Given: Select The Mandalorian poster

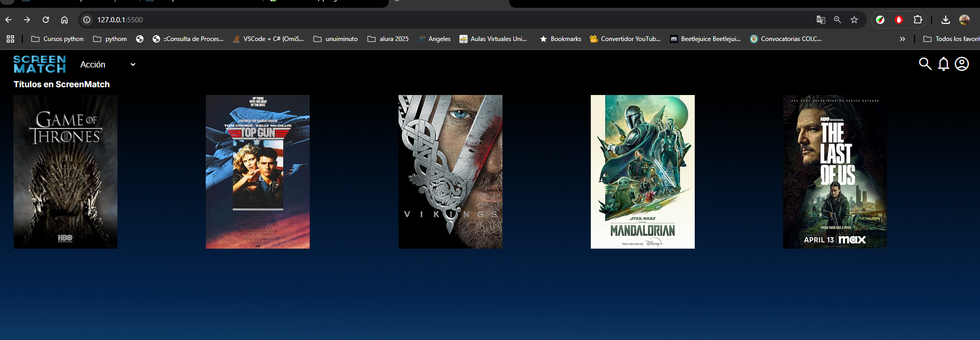Looking at the screenshot, I should tap(643, 172).
